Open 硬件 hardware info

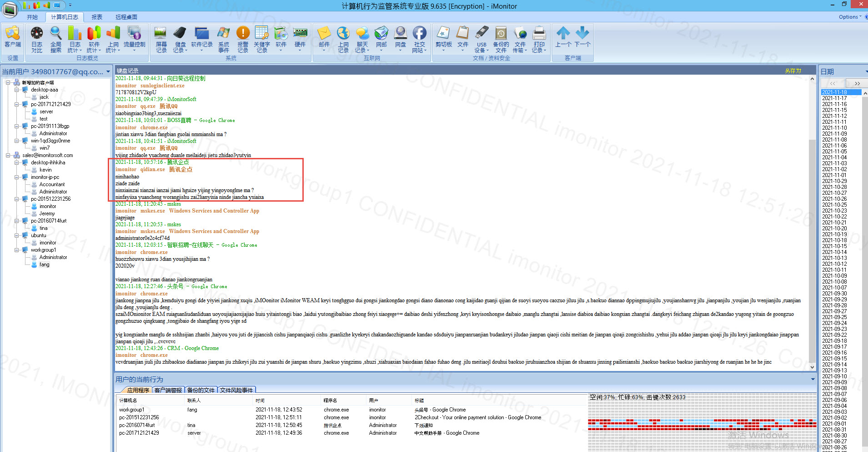point(300,39)
